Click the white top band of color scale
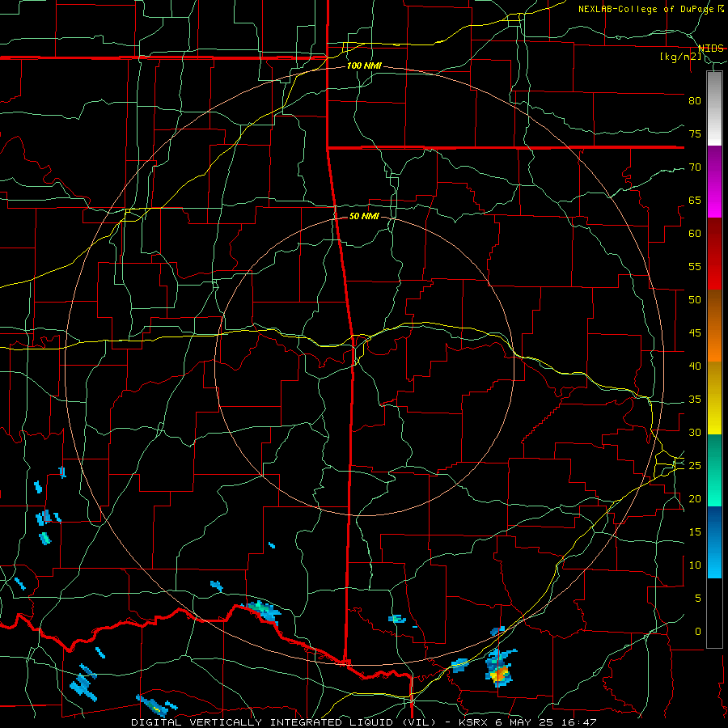The width and height of the screenshot is (728, 728). (714, 109)
